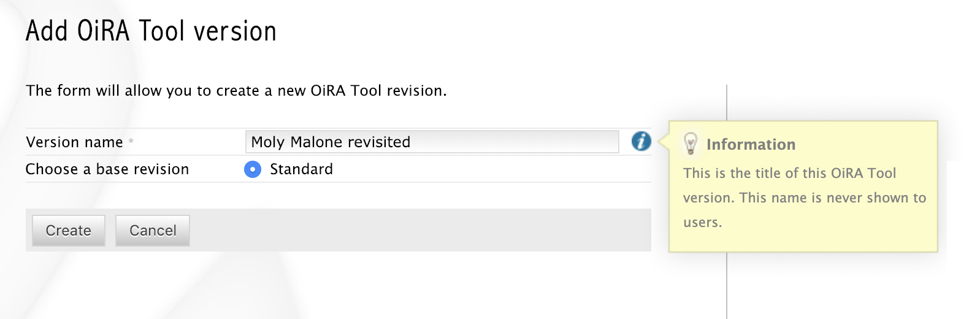The image size is (980, 319).
Task: Click the word 'users.' in the tooltip
Action: 703,223
